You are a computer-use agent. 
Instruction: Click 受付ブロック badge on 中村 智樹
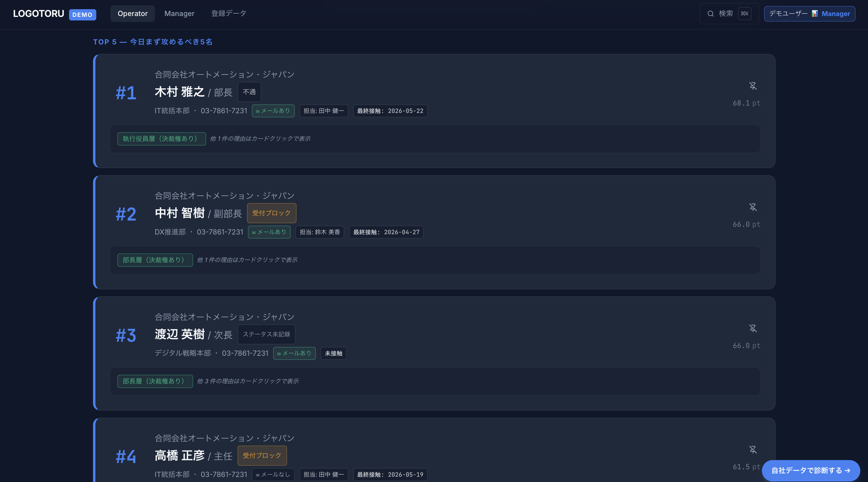[272, 213]
